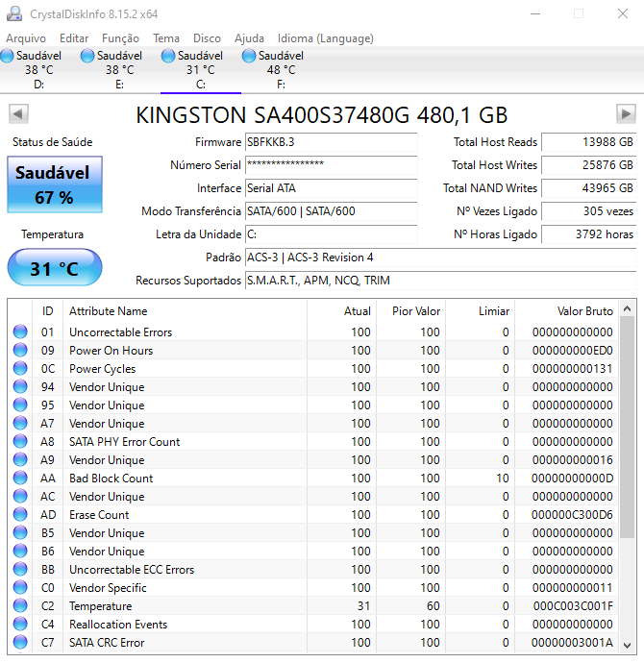644x663 pixels.
Task: Click the attribute list vertical scrollbar thumb
Action: [627, 427]
